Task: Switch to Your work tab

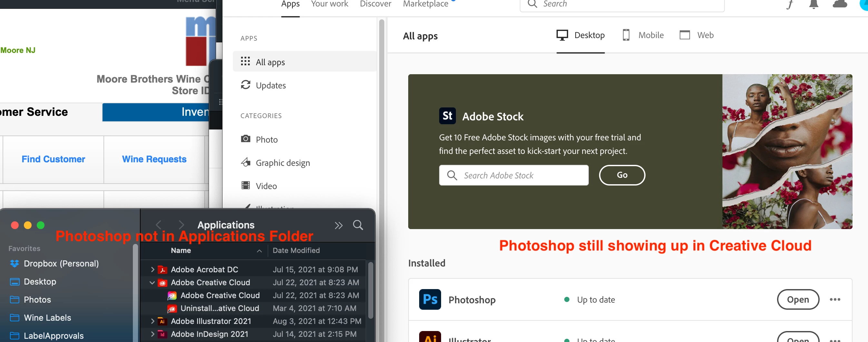Action: tap(329, 4)
